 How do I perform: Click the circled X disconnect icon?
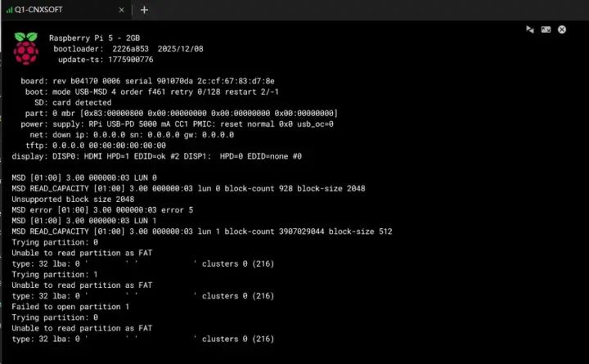click(561, 29)
